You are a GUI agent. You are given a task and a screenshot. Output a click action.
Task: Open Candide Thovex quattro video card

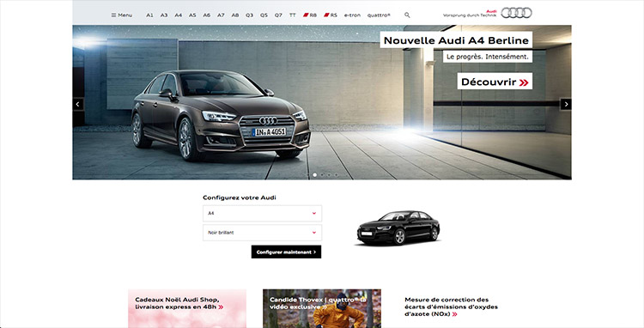(x=322, y=308)
